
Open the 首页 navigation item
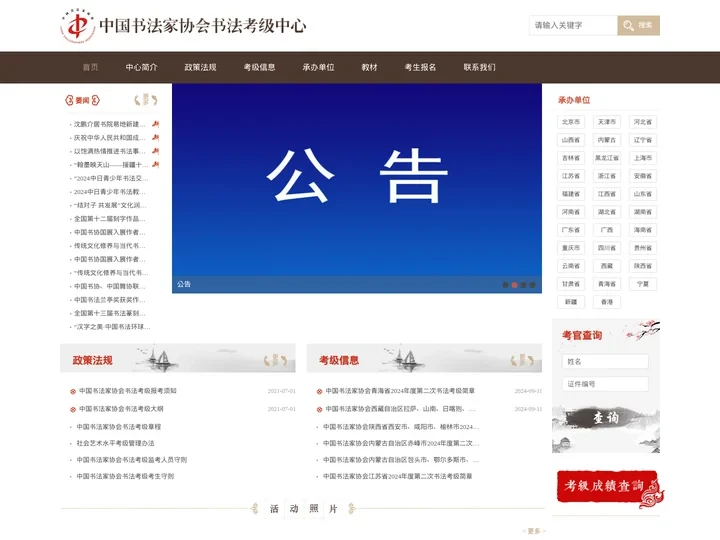[x=90, y=68]
